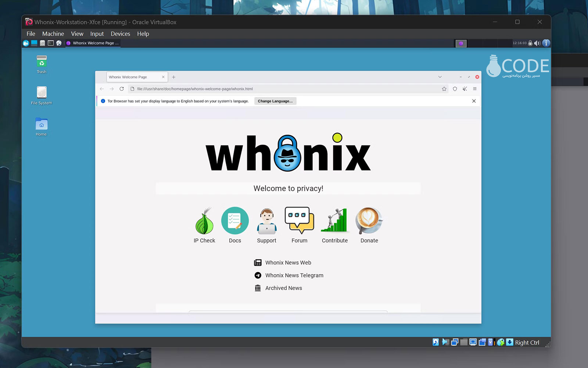
Task: Open the VirtualBox Machine menu
Action: click(x=53, y=34)
